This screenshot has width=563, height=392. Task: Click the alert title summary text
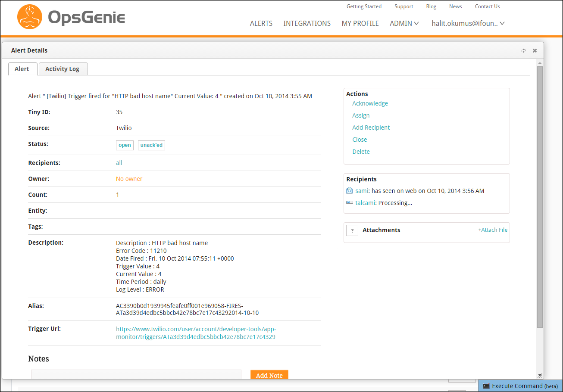click(170, 96)
